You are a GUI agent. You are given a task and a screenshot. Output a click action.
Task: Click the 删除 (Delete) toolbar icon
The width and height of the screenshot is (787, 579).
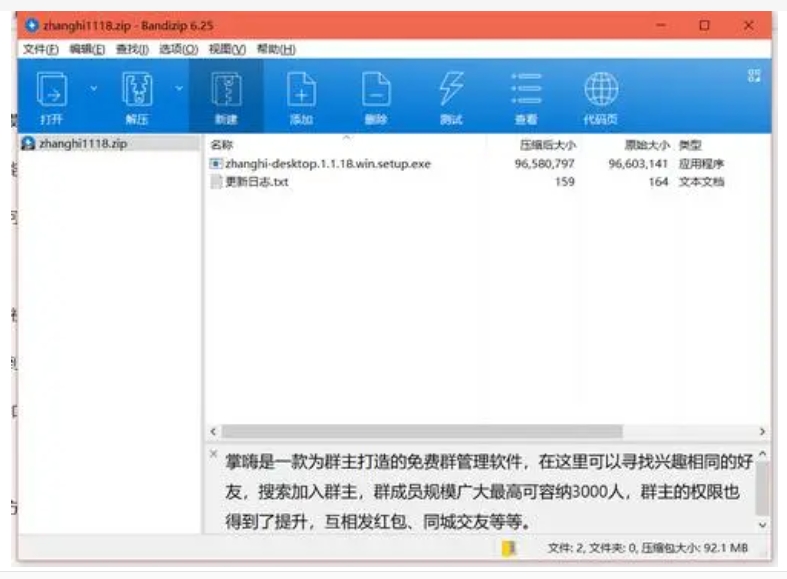coord(376,97)
